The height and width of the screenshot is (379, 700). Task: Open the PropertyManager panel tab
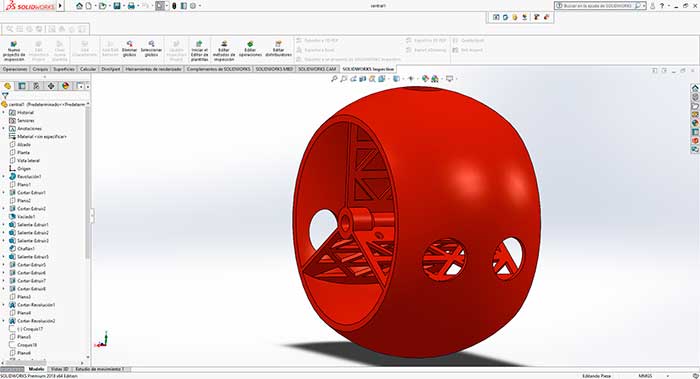tap(22, 86)
